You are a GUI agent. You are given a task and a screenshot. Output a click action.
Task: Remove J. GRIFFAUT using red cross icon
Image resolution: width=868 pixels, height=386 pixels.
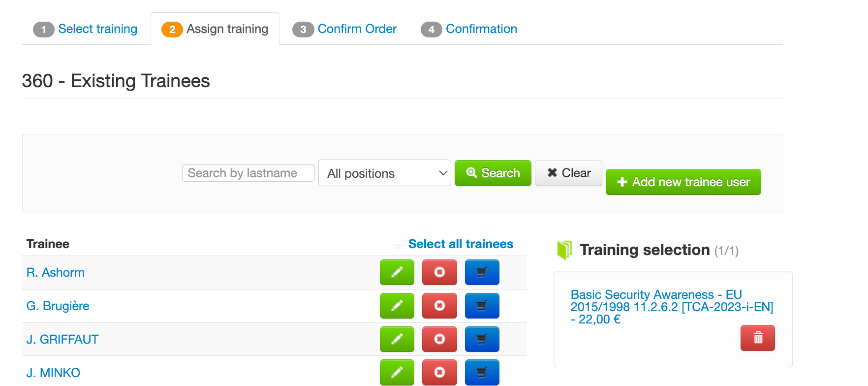(x=439, y=339)
